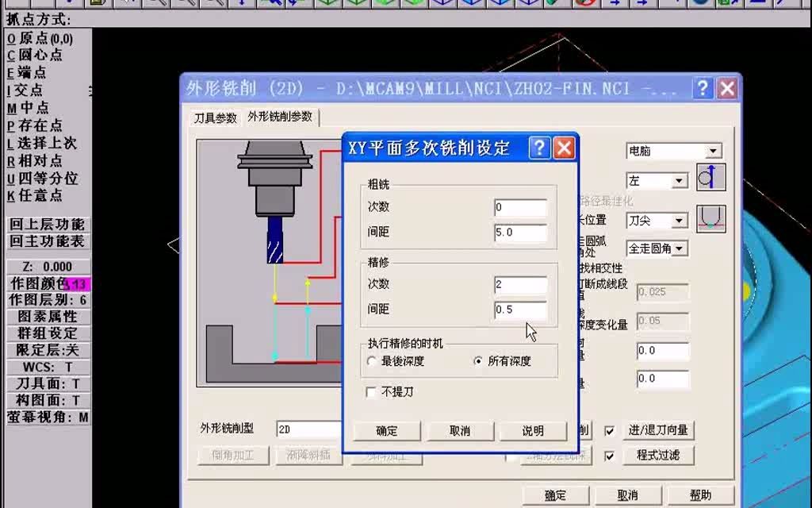Click 回主功能表 main menu button
Screen dimensions: 812x508
pos(48,241)
